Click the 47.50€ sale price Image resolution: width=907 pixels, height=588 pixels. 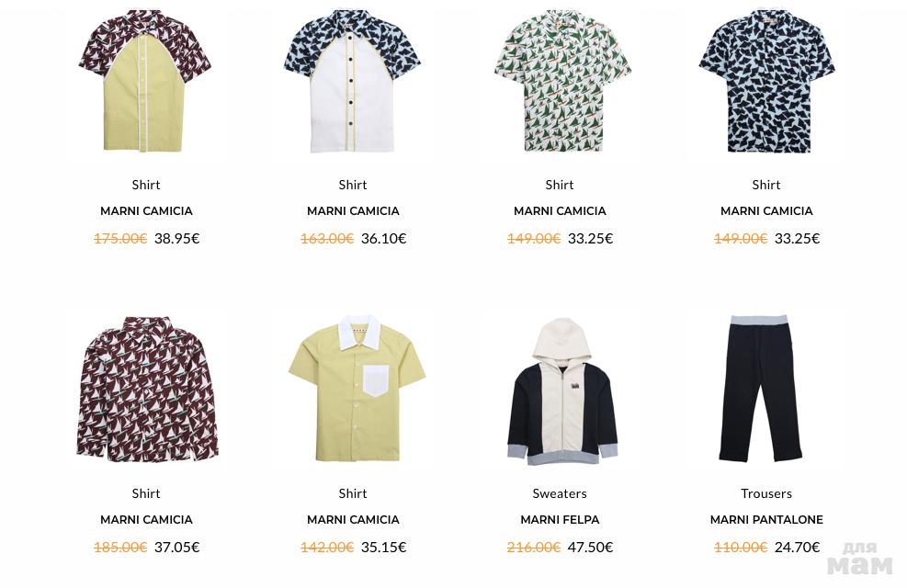(590, 547)
